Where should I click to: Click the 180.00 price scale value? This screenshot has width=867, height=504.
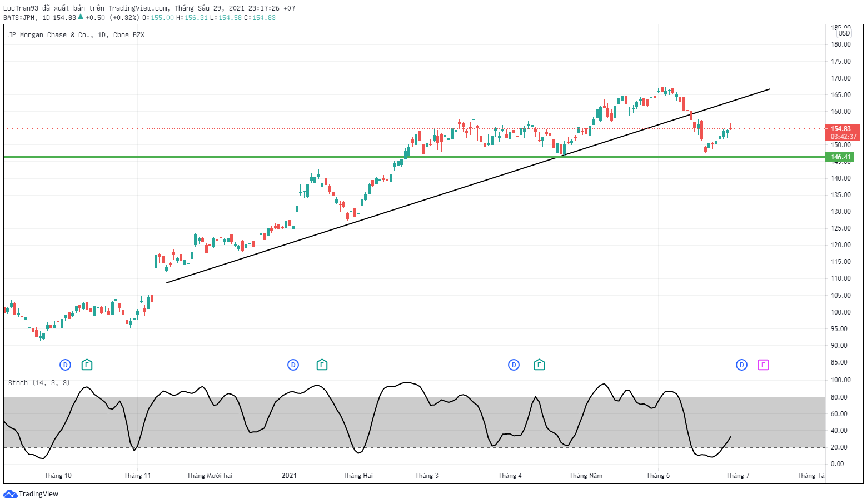[841, 44]
